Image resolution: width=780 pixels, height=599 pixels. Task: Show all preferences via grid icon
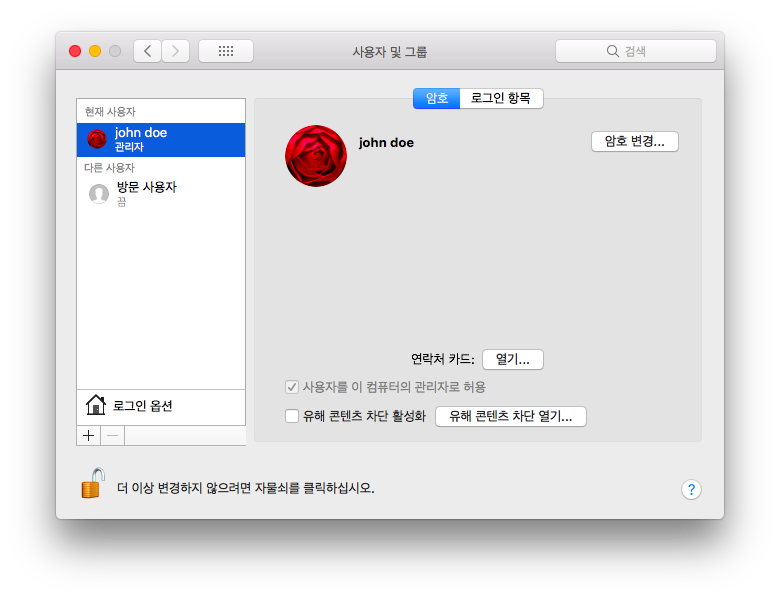(226, 51)
